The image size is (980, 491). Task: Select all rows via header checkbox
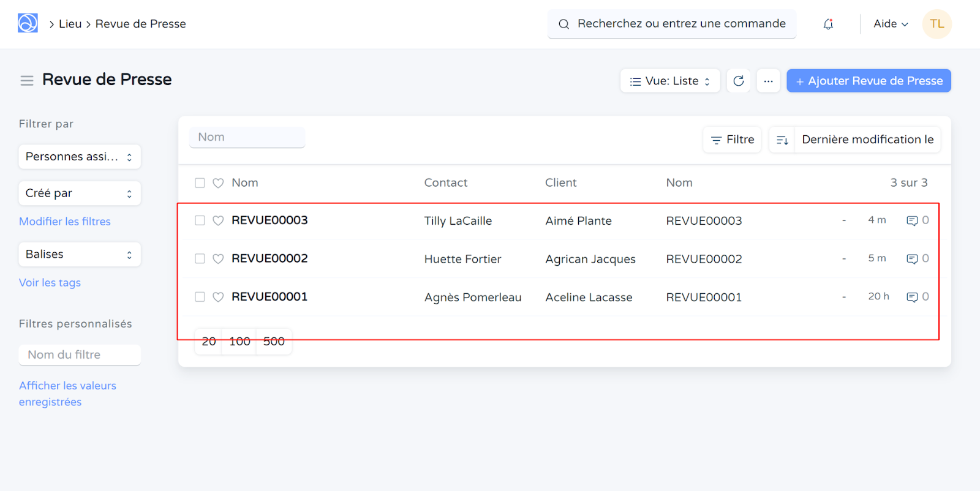coord(200,183)
